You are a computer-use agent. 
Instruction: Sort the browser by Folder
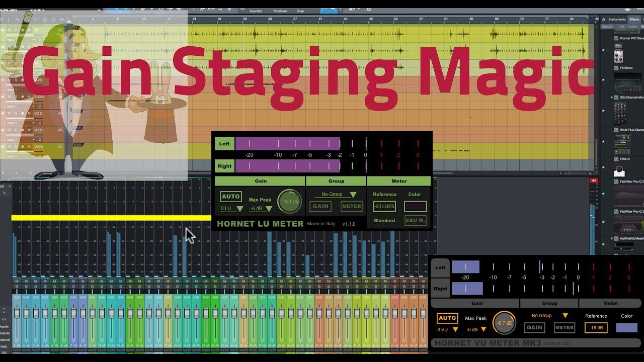(632, 27)
